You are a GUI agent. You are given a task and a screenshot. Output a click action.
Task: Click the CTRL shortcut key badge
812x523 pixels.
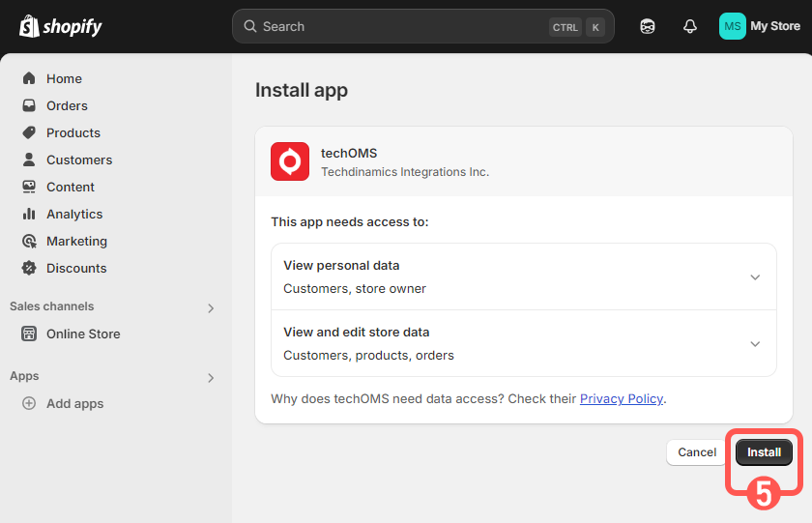tap(565, 27)
